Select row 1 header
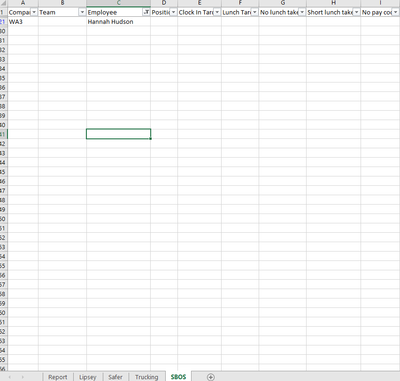This screenshot has height=381, width=400. [x=3, y=12]
